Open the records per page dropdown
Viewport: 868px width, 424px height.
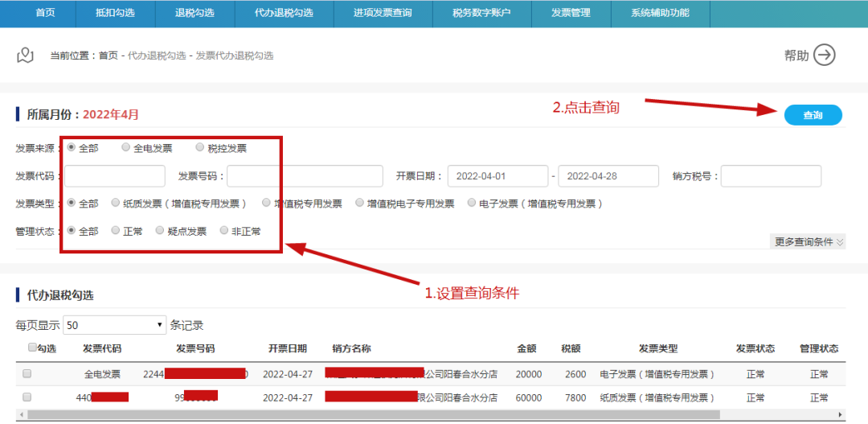[x=114, y=325]
